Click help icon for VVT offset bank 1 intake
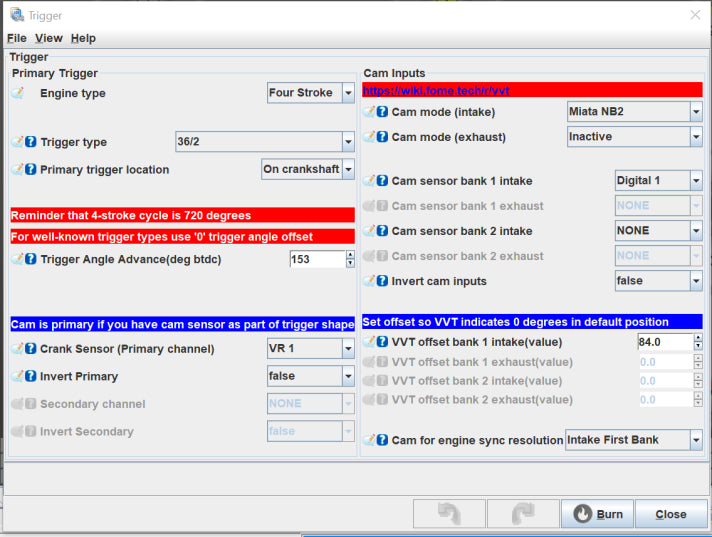 [x=382, y=342]
